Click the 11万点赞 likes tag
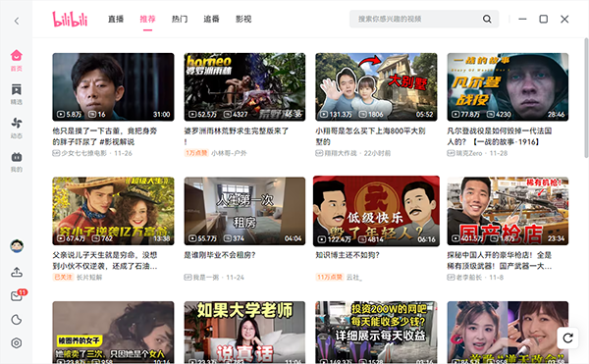589x364 pixels. click(330, 278)
